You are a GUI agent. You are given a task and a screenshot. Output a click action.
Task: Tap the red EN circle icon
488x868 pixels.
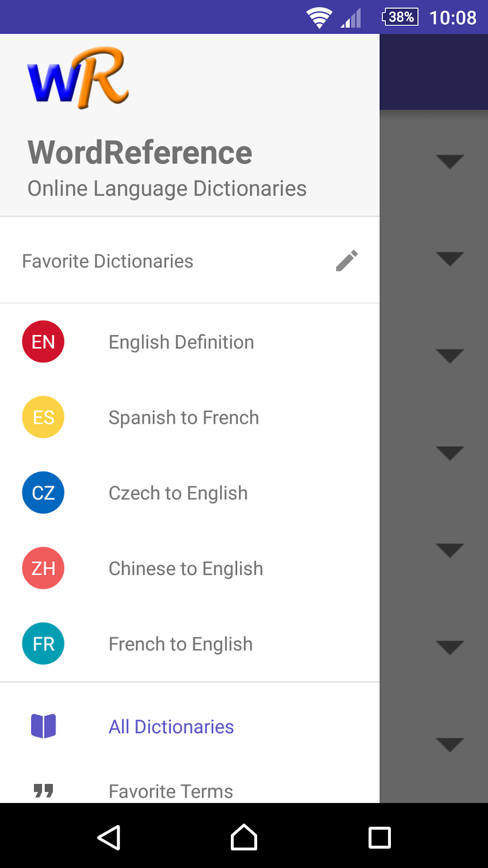[43, 342]
